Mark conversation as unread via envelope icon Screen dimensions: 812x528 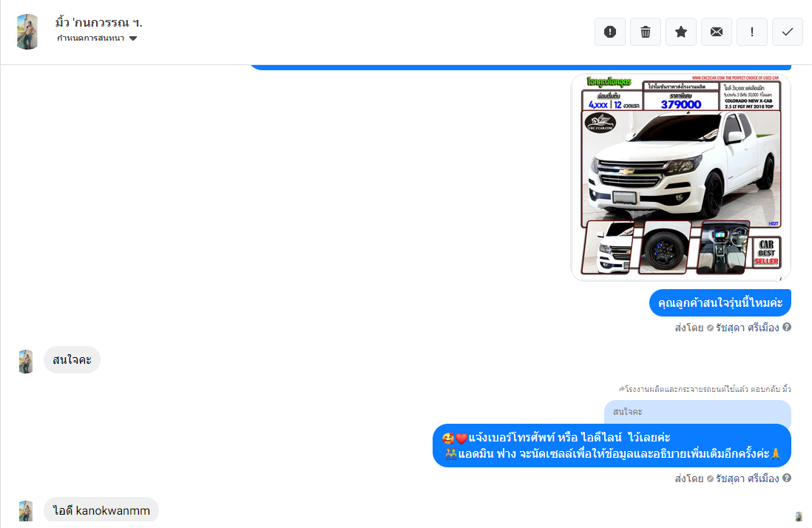tap(716, 32)
